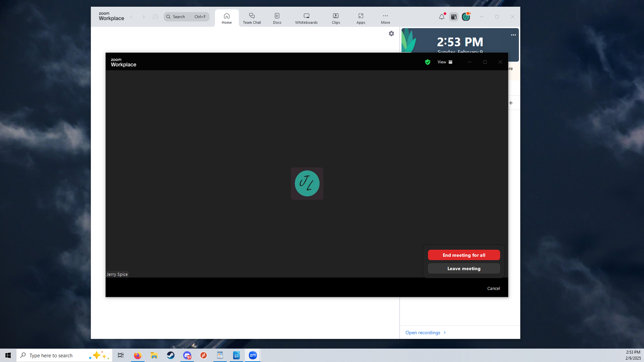Open the View menu in the meeting window

pos(441,62)
